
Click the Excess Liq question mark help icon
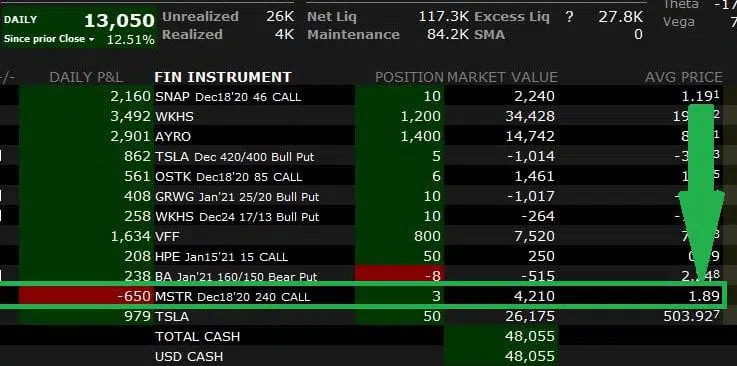click(x=569, y=17)
